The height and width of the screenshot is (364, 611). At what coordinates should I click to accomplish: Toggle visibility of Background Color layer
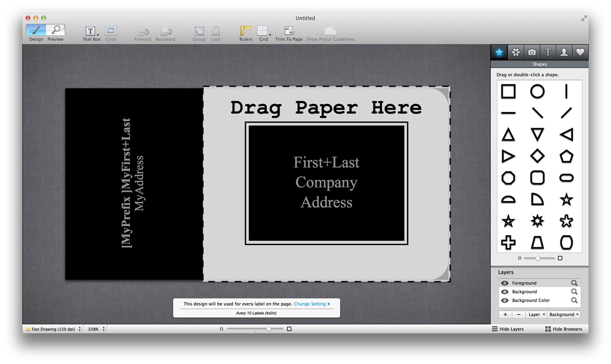coord(505,300)
